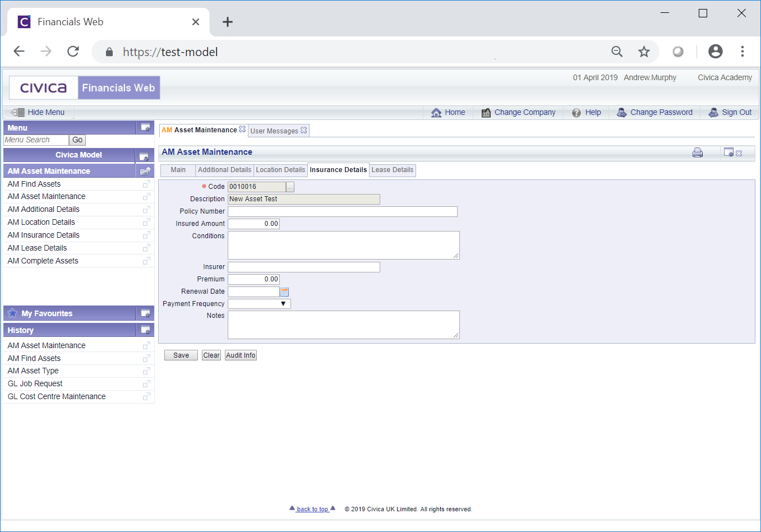
Task: Open the Location Details tab
Action: click(x=280, y=170)
